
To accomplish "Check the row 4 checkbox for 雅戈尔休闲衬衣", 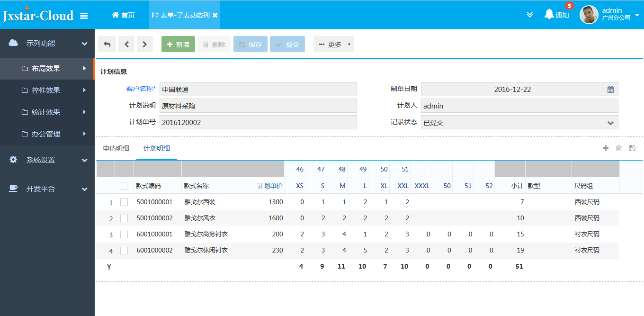I will (124, 251).
